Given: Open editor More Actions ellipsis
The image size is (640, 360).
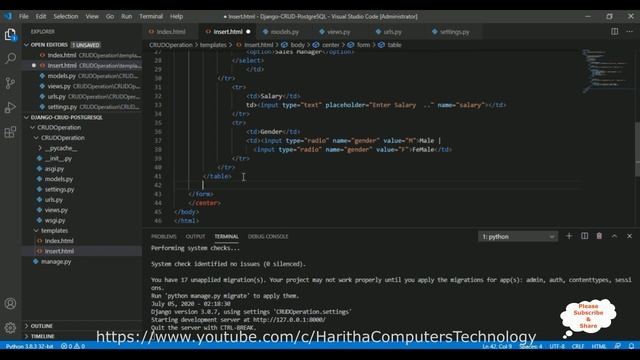Looking at the screenshot, I should (629, 31).
